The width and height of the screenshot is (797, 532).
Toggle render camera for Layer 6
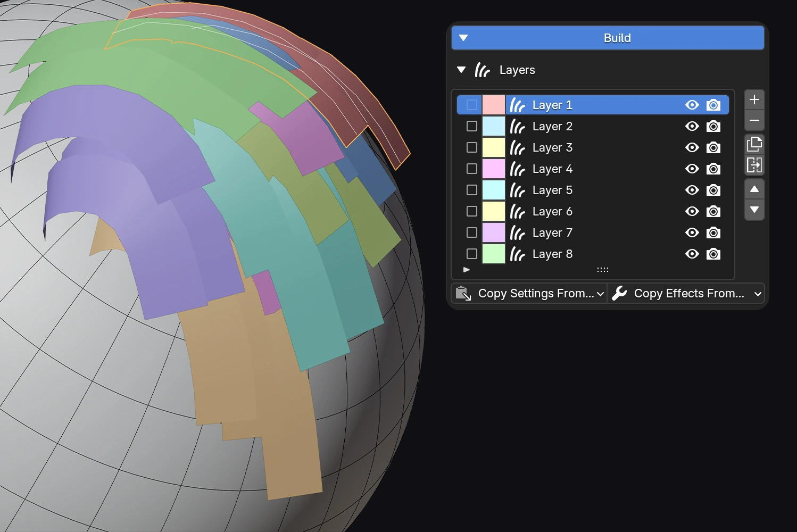click(x=713, y=211)
